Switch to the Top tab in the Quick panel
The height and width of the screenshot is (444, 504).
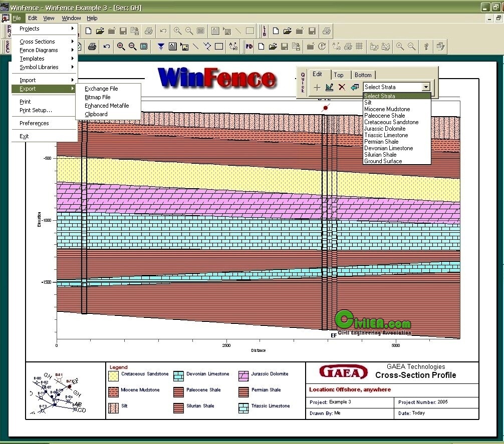[x=339, y=75]
